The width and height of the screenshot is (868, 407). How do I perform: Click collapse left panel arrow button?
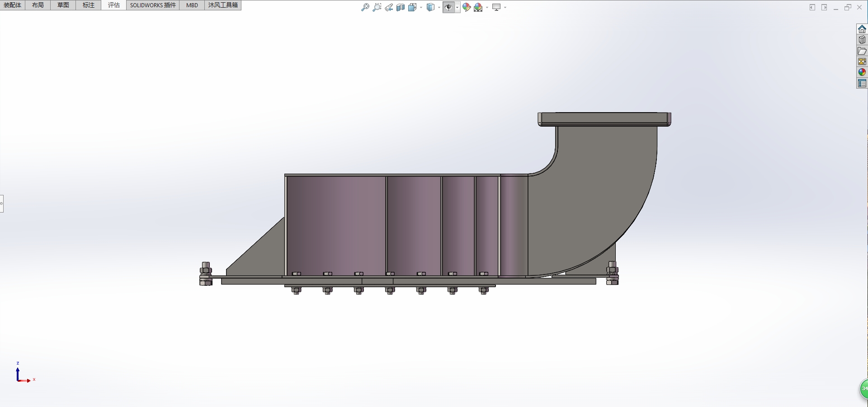point(812,7)
